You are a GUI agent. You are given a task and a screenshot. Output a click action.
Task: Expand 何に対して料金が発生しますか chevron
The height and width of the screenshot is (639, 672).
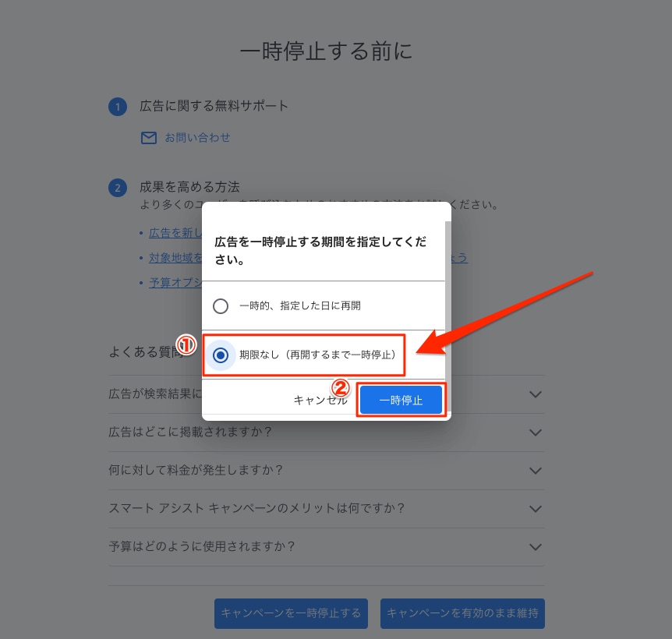click(x=536, y=471)
